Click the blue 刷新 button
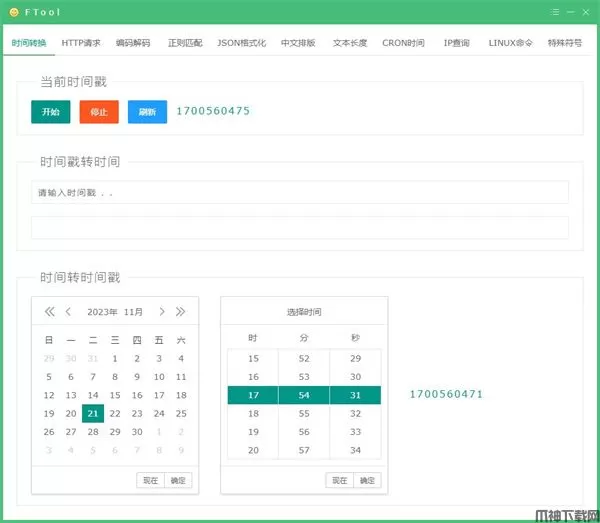This screenshot has width=600, height=523. coord(147,112)
